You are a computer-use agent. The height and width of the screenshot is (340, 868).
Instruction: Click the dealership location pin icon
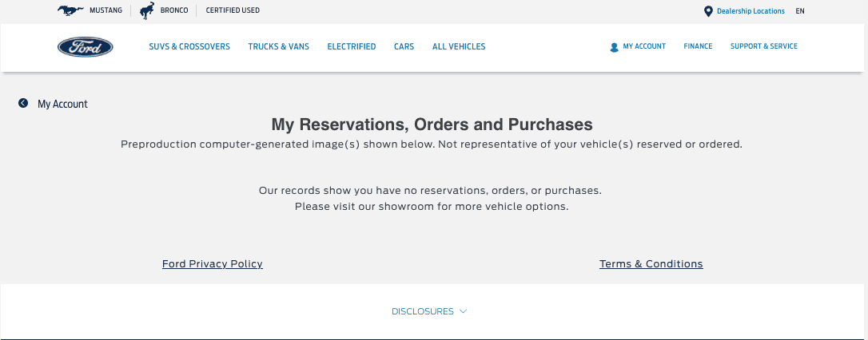click(708, 12)
